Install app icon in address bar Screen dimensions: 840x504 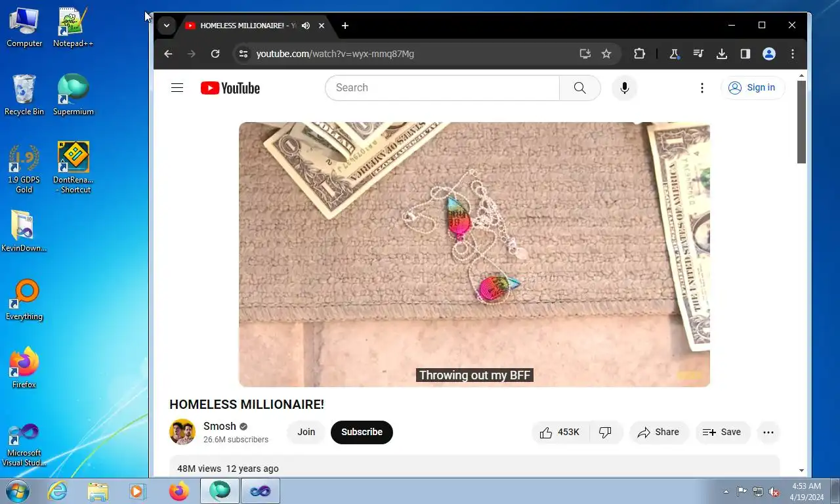coord(585,54)
